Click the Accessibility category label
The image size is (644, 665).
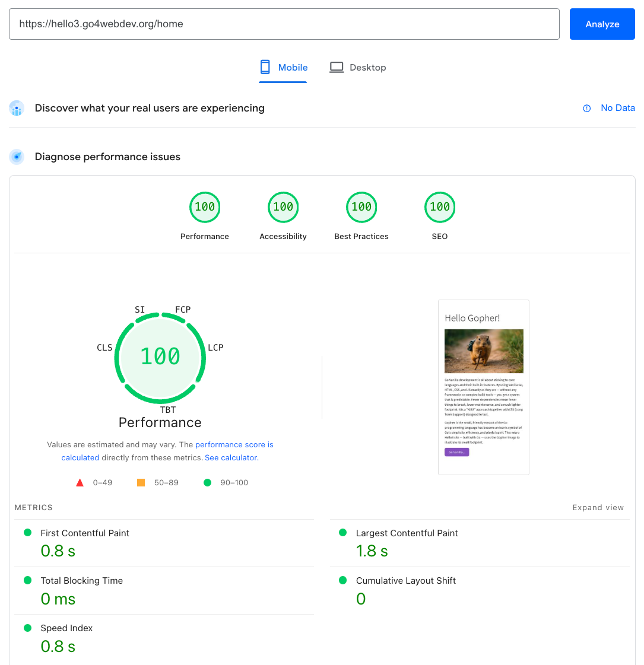283,236
